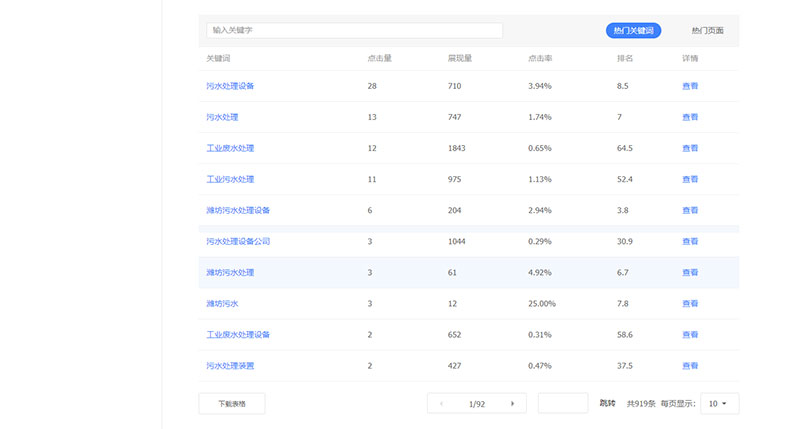Click 查看 for the 潍坊污水 row
Image resolution: width=800 pixels, height=429 pixels.
[x=690, y=303]
